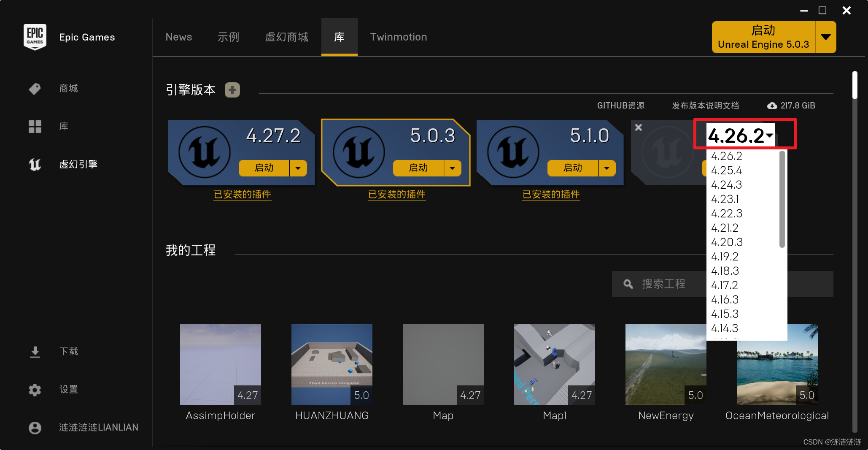Viewport: 868px width, 450px height.
Task: Expand the 5.0.3 launch options arrow
Action: pos(453,168)
